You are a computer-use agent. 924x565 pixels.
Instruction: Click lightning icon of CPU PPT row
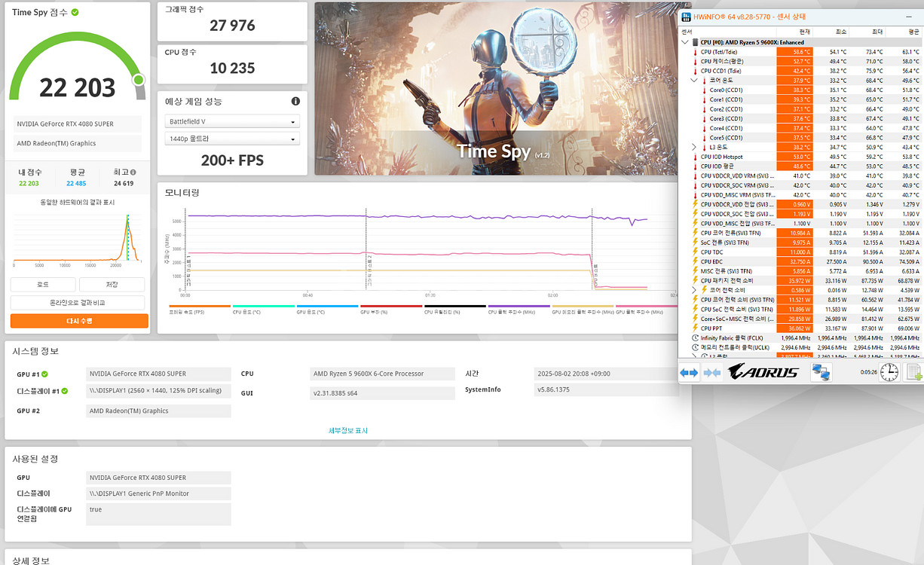tap(696, 328)
